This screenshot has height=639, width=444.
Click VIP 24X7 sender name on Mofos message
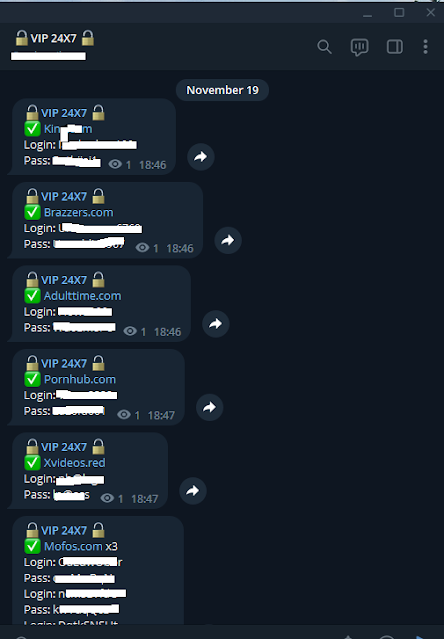[x=65, y=531]
